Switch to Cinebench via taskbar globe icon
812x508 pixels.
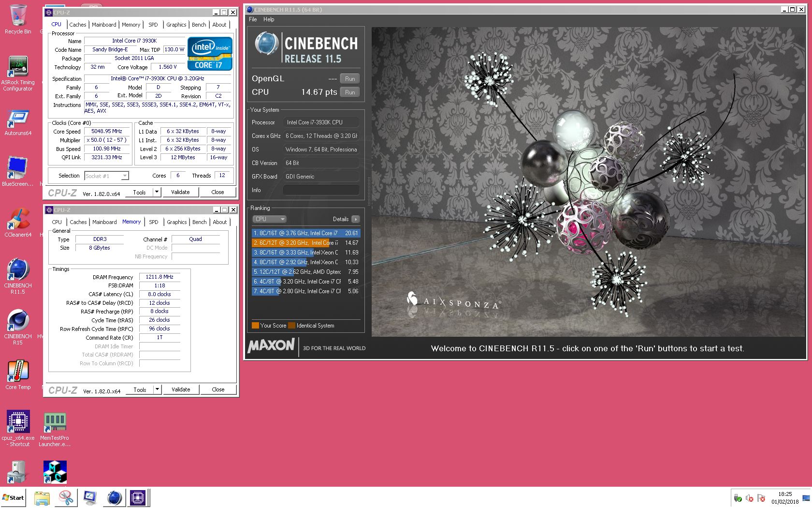(114, 497)
